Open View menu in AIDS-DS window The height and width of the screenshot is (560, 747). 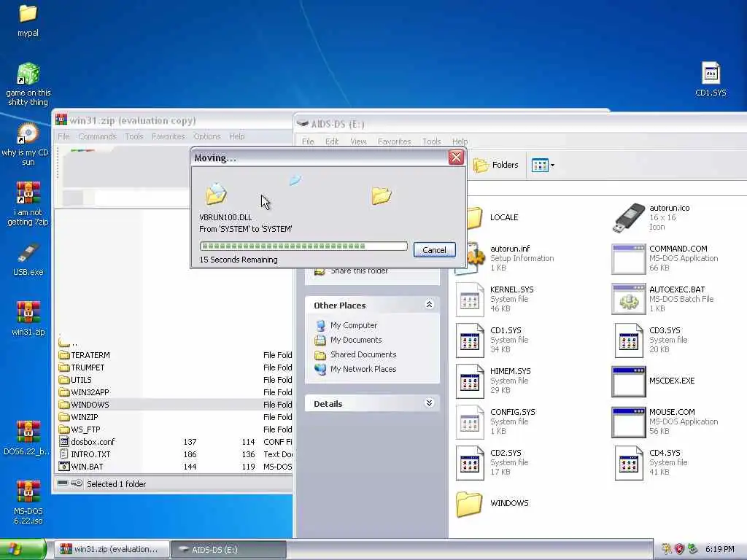(x=358, y=141)
